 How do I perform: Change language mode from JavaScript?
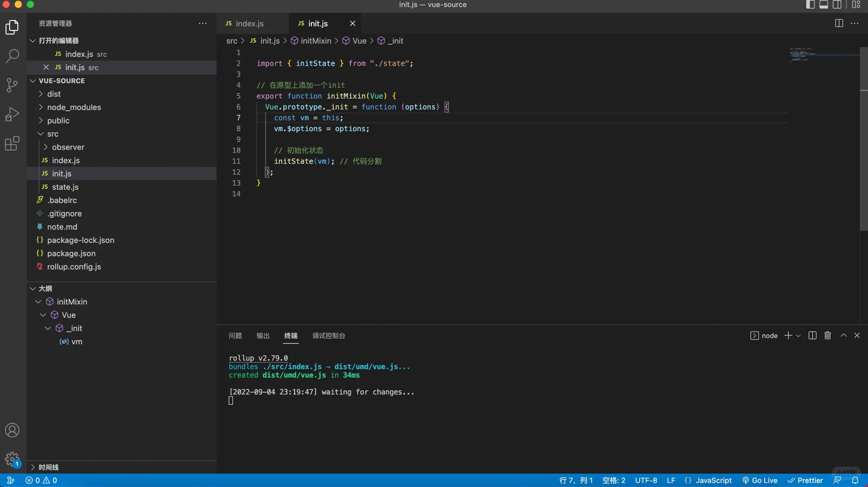pyautogui.click(x=713, y=480)
